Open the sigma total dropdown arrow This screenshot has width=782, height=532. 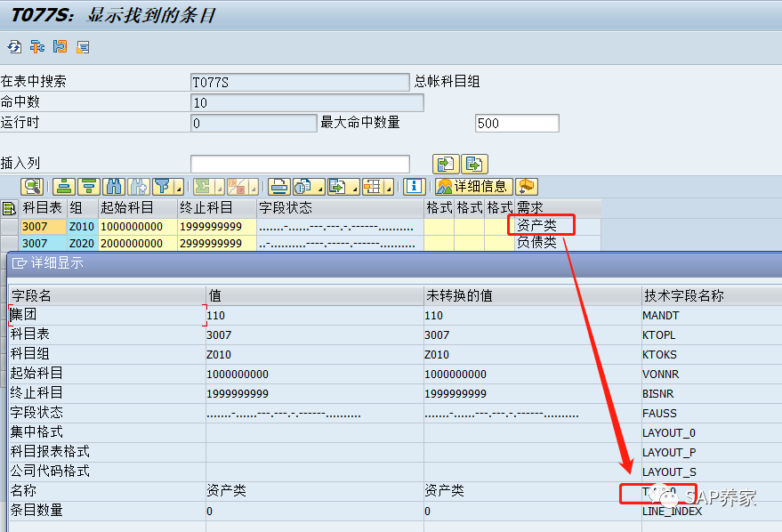pyautogui.click(x=220, y=187)
